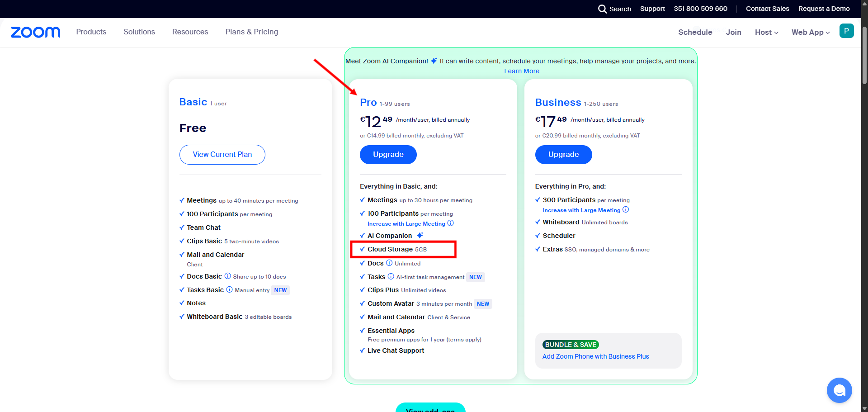Click Increase with Large Meeting in Business plan

point(581,210)
